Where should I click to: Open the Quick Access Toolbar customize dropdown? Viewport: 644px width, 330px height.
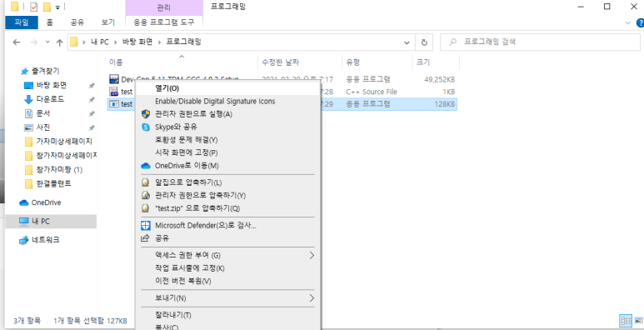(57, 7)
